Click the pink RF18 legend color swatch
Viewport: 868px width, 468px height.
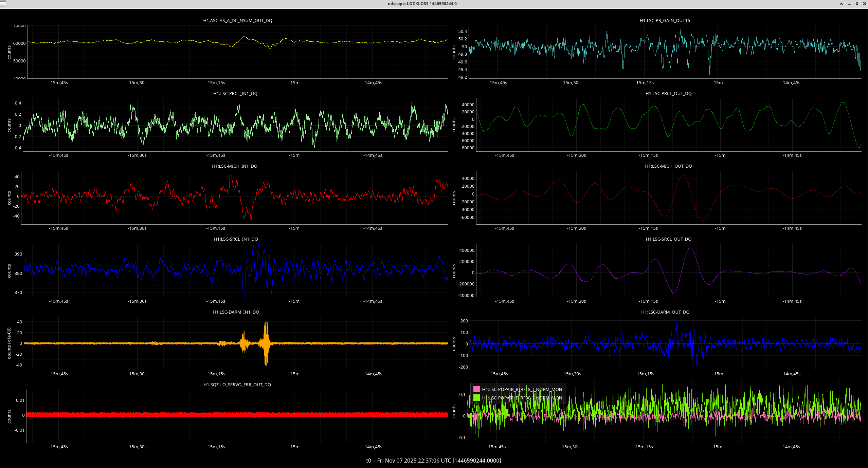coord(476,389)
